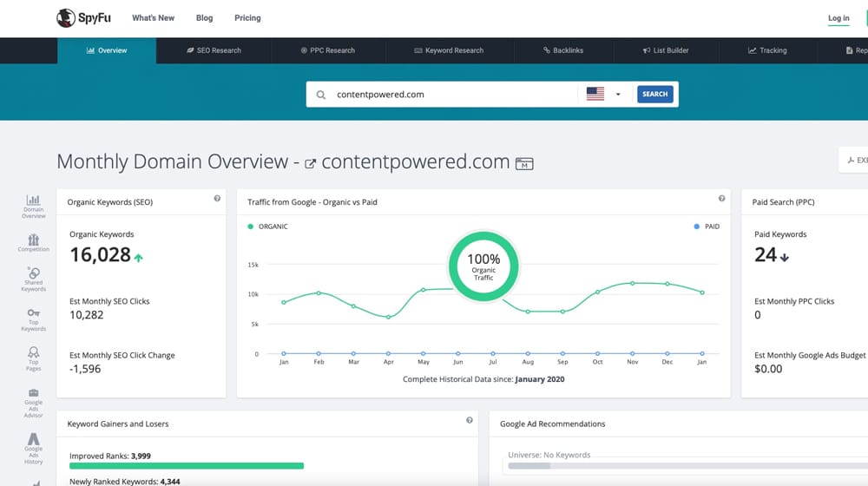Viewport: 868px width, 486px height.
Task: Click Complete Historical Data January 2020 text
Action: (483, 379)
